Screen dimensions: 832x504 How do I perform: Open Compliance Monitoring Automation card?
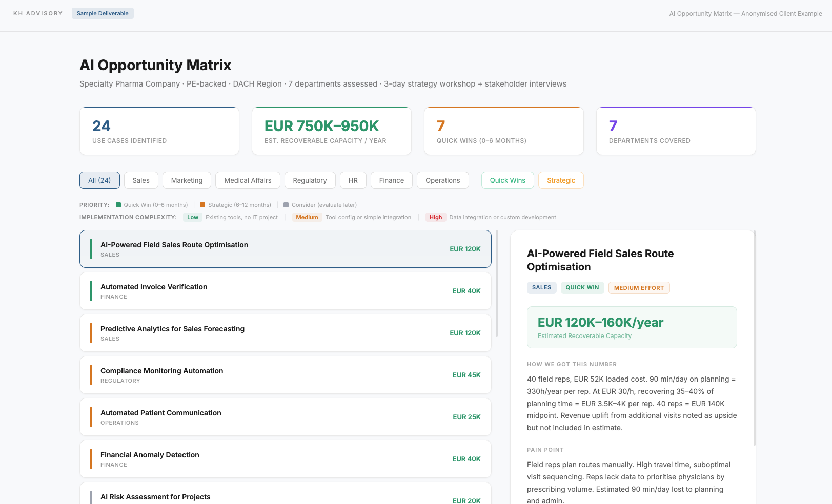click(x=285, y=375)
